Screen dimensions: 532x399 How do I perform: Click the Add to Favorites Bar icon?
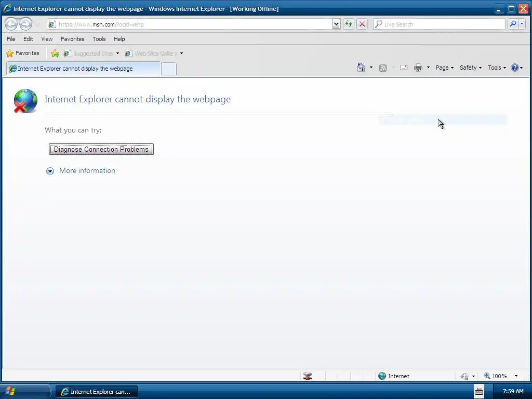pos(55,54)
